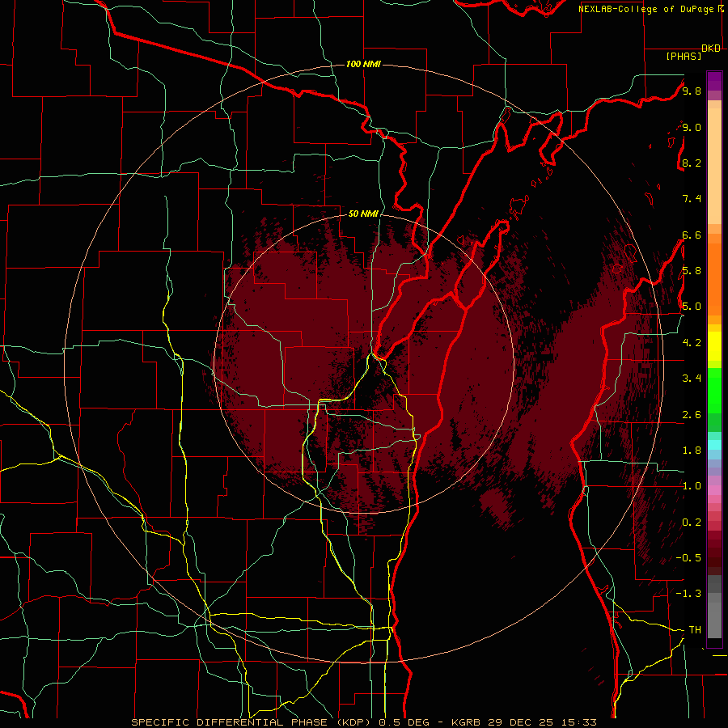728x728 pixels.
Task: Click the 0.2 legend value
Action: pos(692,523)
